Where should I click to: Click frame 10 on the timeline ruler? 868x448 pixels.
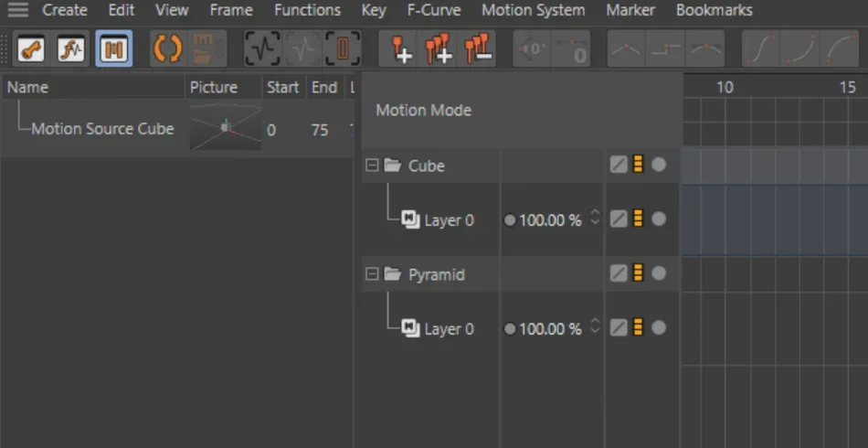tap(725, 87)
